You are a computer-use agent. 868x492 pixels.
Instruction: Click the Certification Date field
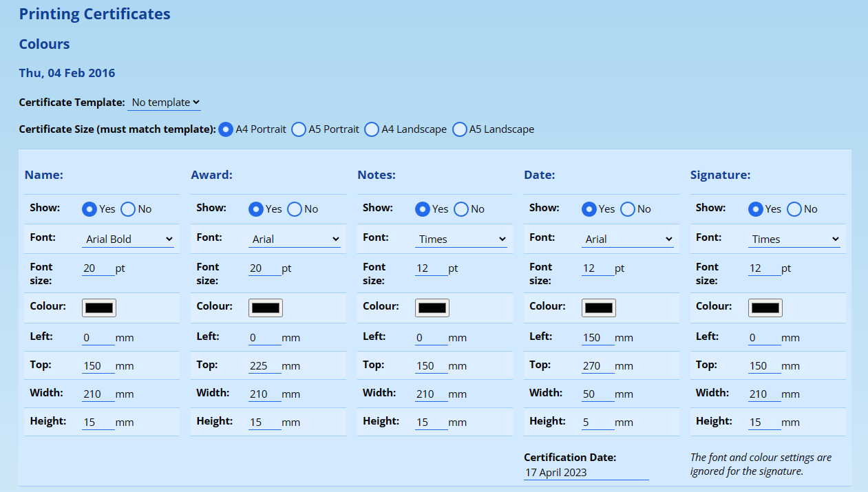click(586, 473)
